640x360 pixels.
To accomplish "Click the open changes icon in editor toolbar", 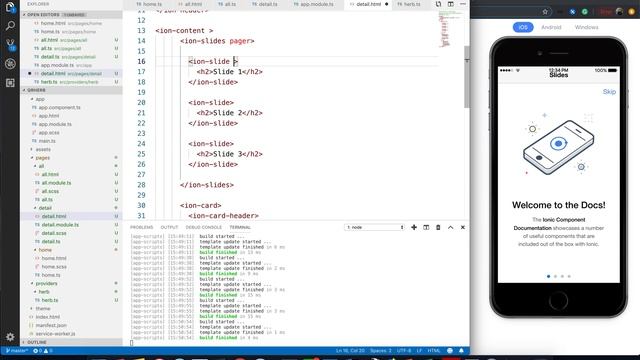I will click(438, 4).
